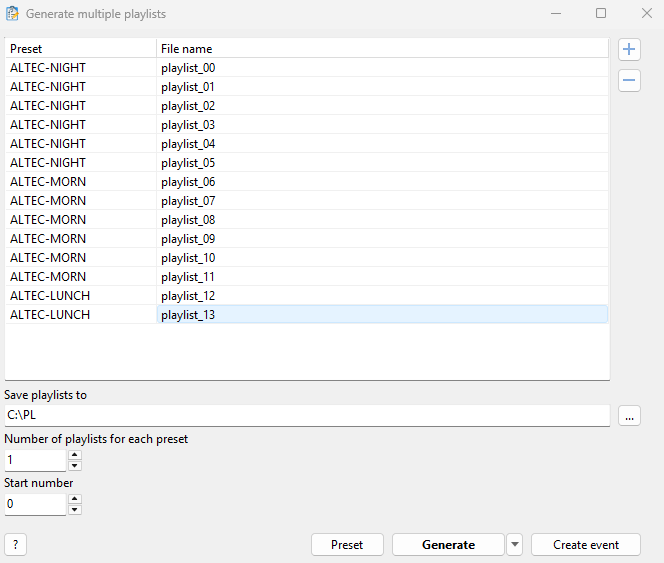Click the Save playlists to path field

click(x=306, y=415)
